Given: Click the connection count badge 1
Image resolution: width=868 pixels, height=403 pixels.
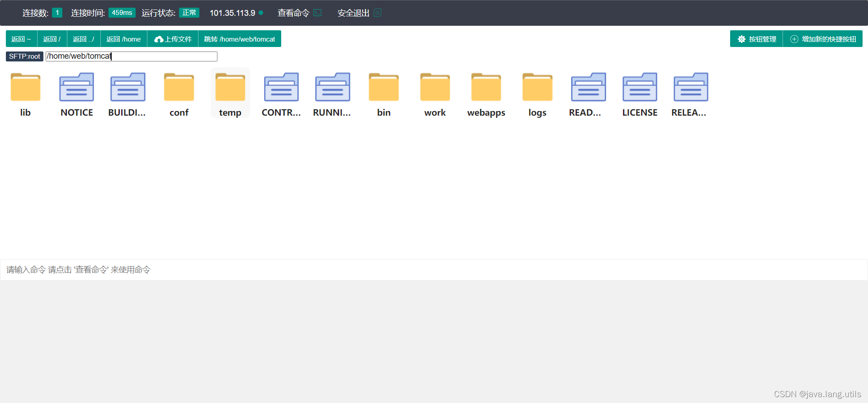Looking at the screenshot, I should (x=57, y=13).
